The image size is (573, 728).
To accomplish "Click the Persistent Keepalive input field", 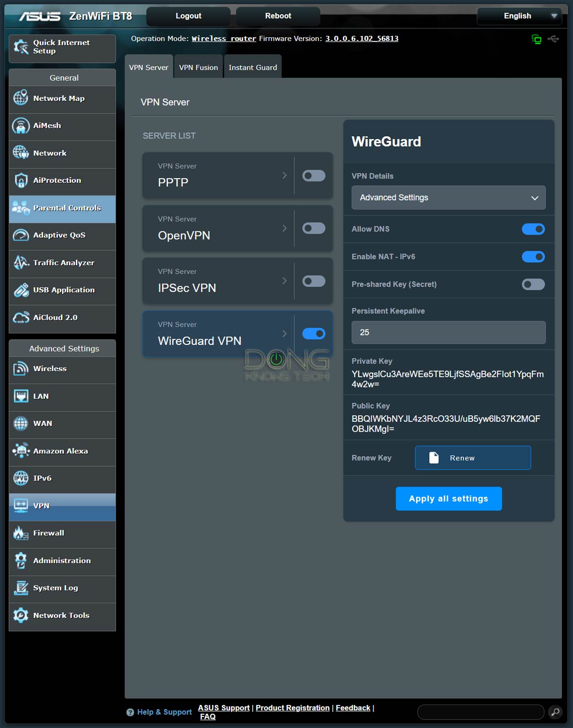I will (x=448, y=332).
